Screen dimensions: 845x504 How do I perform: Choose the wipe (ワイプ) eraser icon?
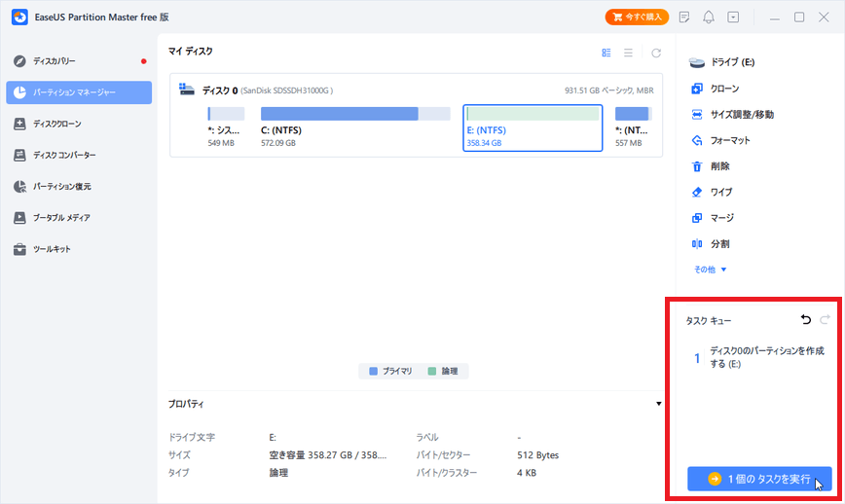[696, 193]
